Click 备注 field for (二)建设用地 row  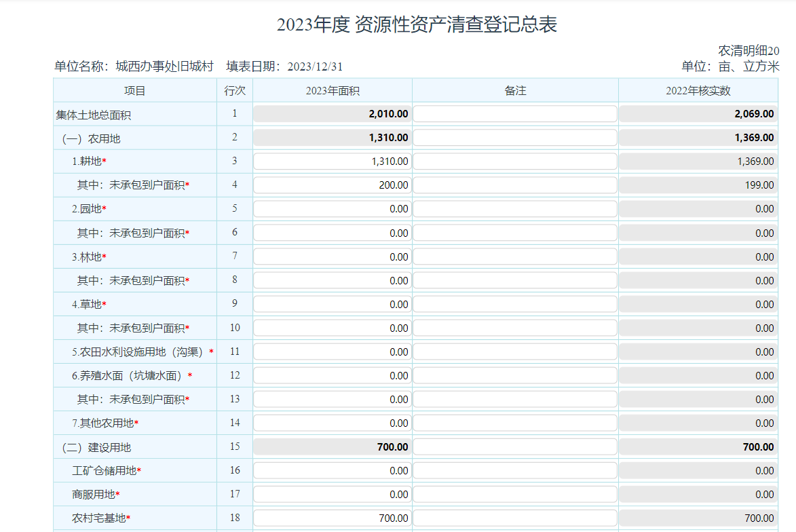coord(515,447)
